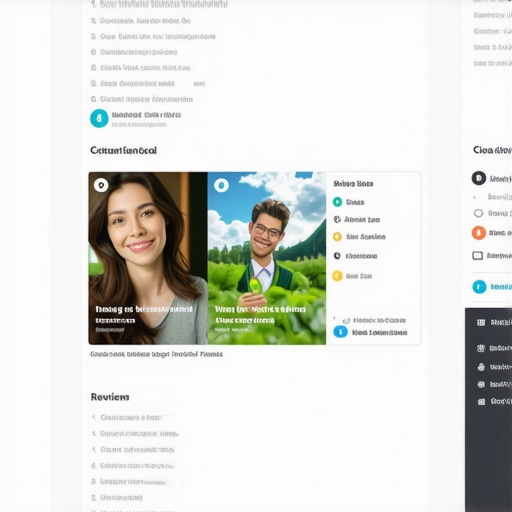Click the golden circle icon ending the card's icon list
The width and height of the screenshot is (512, 512).
(x=337, y=276)
